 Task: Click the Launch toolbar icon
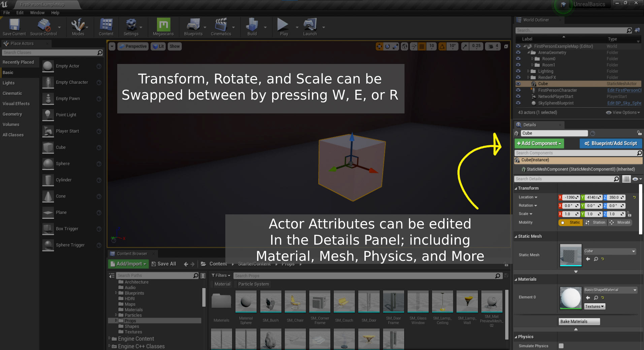(x=310, y=27)
